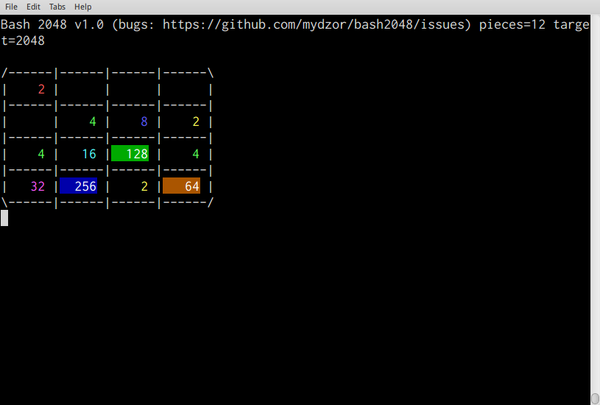
Task: Click the terminal cursor block
Action: pos(5,218)
